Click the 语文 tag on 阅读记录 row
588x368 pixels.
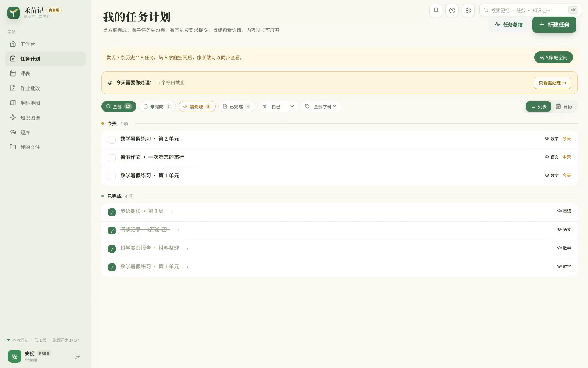564,230
